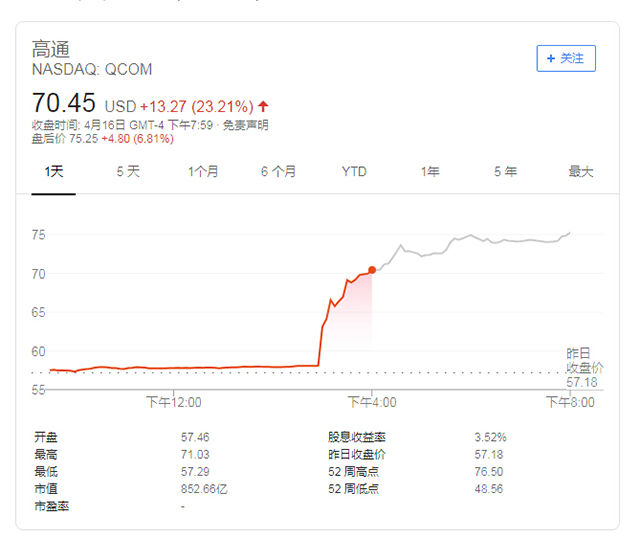Select the 5 年 range tab
Viewport: 640px width, 538px height.
click(505, 171)
